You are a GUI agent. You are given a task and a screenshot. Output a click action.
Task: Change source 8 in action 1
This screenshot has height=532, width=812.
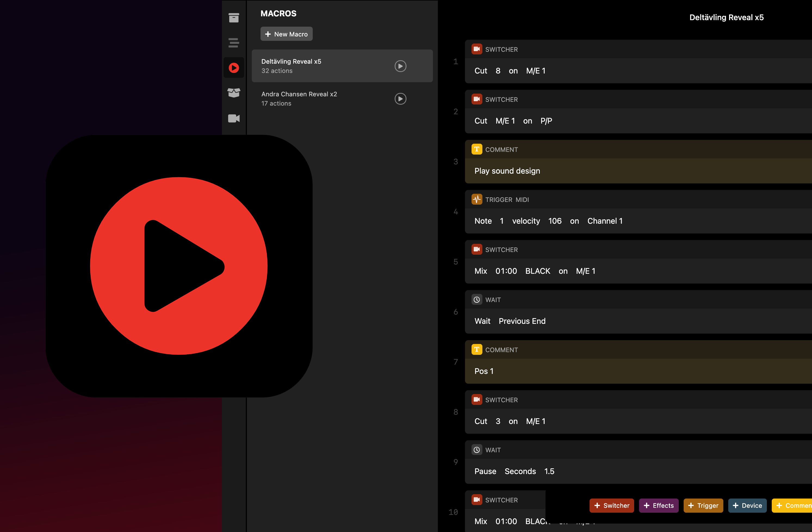pyautogui.click(x=498, y=71)
